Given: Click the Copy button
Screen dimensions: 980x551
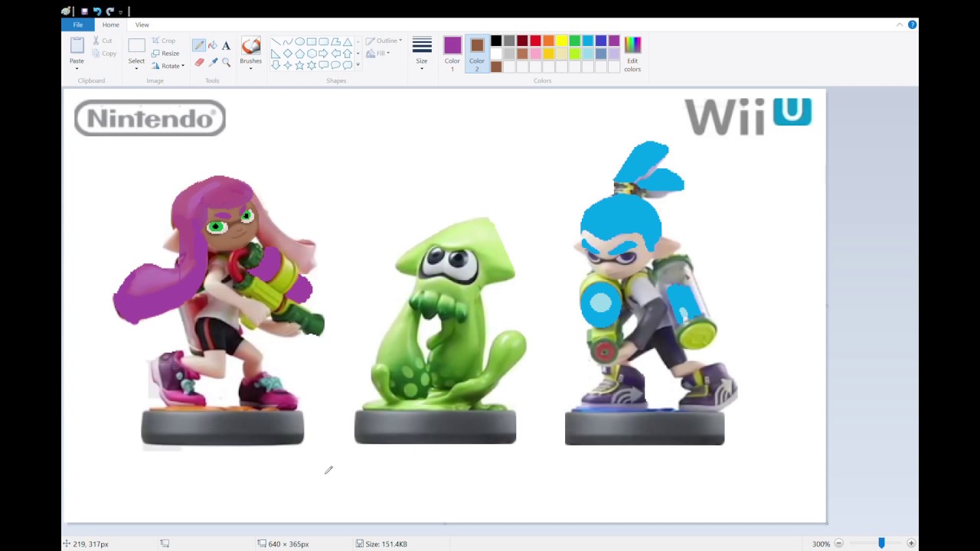Looking at the screenshot, I should (103, 54).
